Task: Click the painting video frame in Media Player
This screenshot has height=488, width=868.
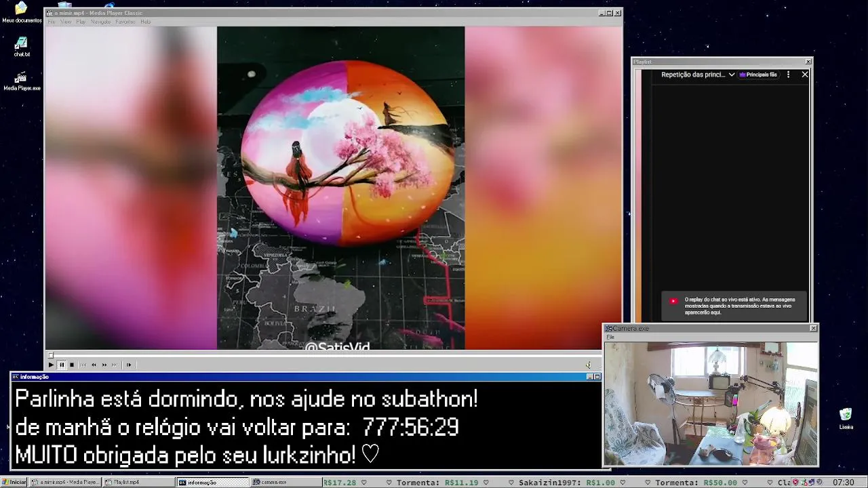Action: (340, 188)
